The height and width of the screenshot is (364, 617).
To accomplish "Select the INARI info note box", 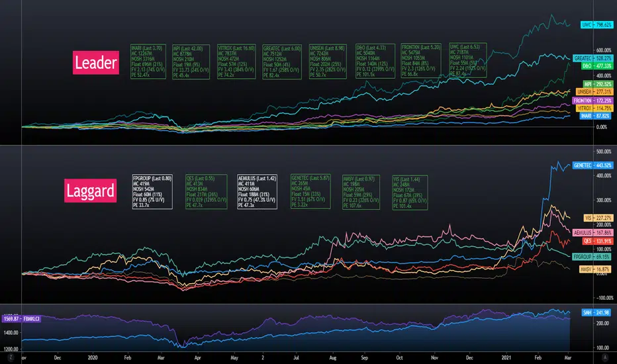I will pyautogui.click(x=148, y=62).
